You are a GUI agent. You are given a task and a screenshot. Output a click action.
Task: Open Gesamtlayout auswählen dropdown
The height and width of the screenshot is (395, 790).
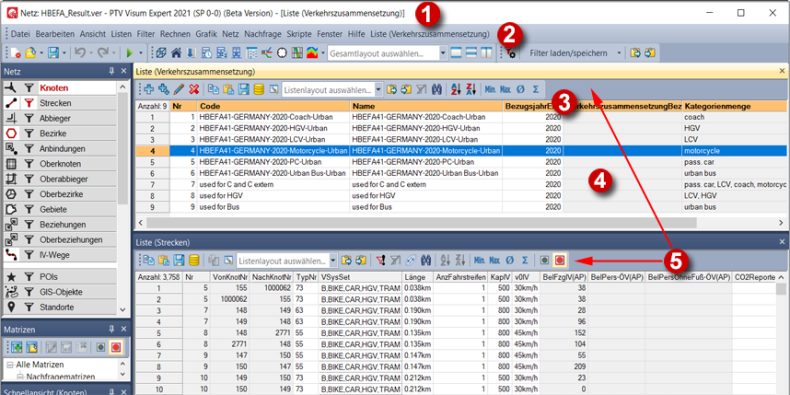[442, 53]
